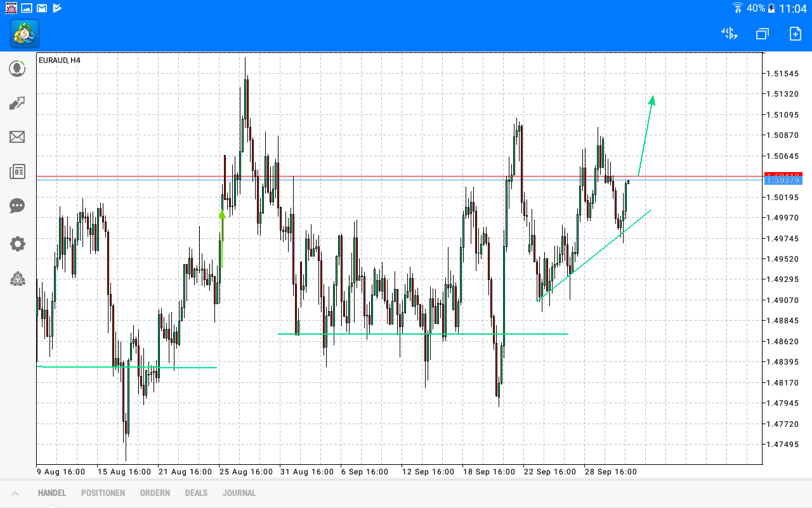812x508 pixels.
Task: Open the Mailbox envelope icon
Action: 17,137
